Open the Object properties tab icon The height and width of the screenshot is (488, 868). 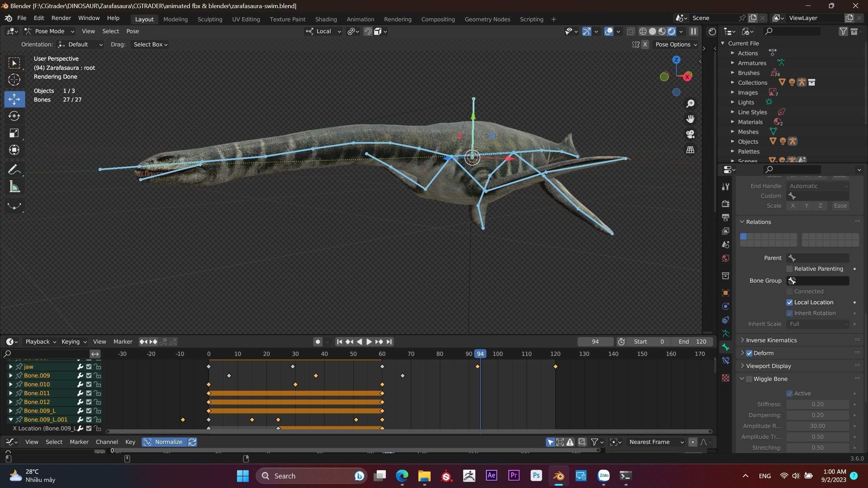(x=726, y=293)
